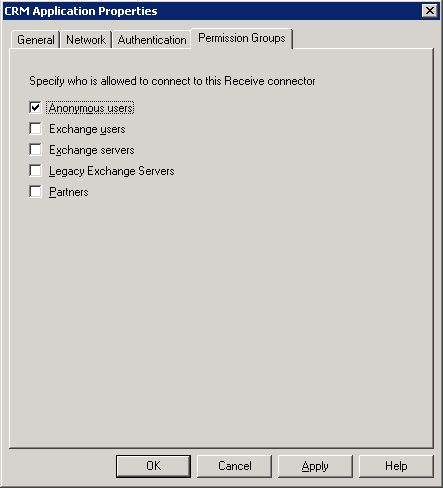Click the Legacy Exchange Servers label

(x=112, y=171)
